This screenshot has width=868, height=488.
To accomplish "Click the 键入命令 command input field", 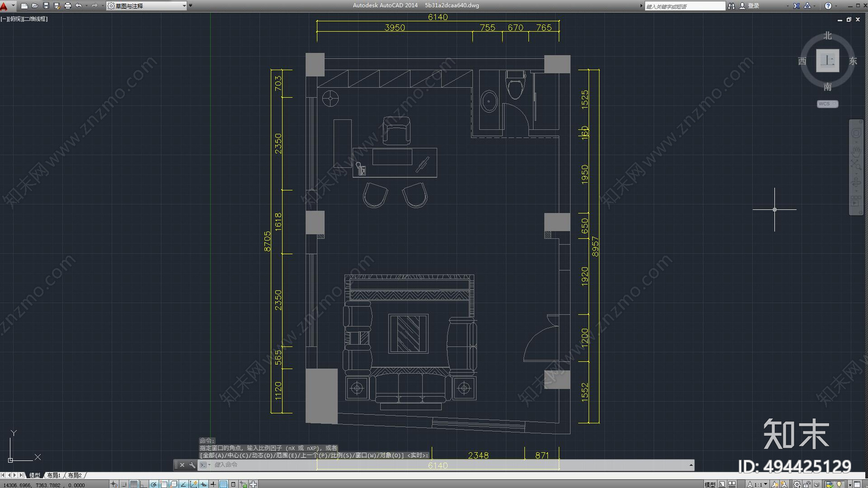I will point(450,465).
